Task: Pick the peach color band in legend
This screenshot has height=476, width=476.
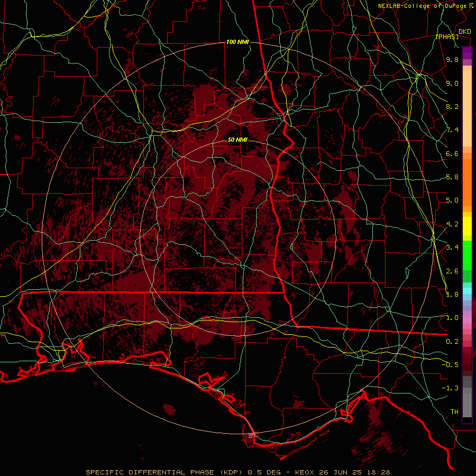Action: point(467,108)
